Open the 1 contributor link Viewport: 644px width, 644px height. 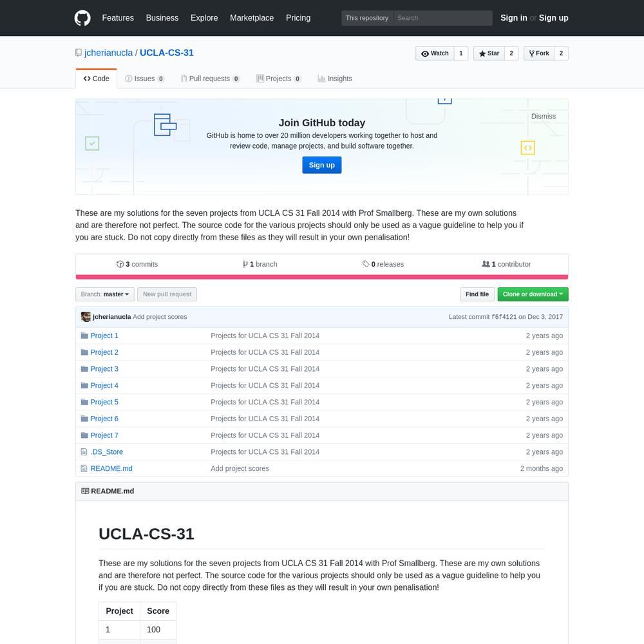tap(506, 264)
